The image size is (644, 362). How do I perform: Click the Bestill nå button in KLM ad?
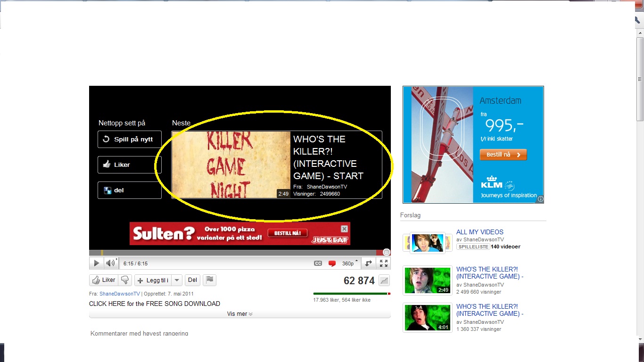click(x=503, y=155)
